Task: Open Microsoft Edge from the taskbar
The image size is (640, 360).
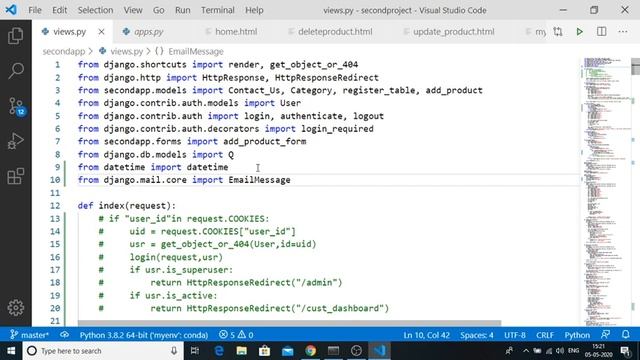Action: (x=219, y=351)
